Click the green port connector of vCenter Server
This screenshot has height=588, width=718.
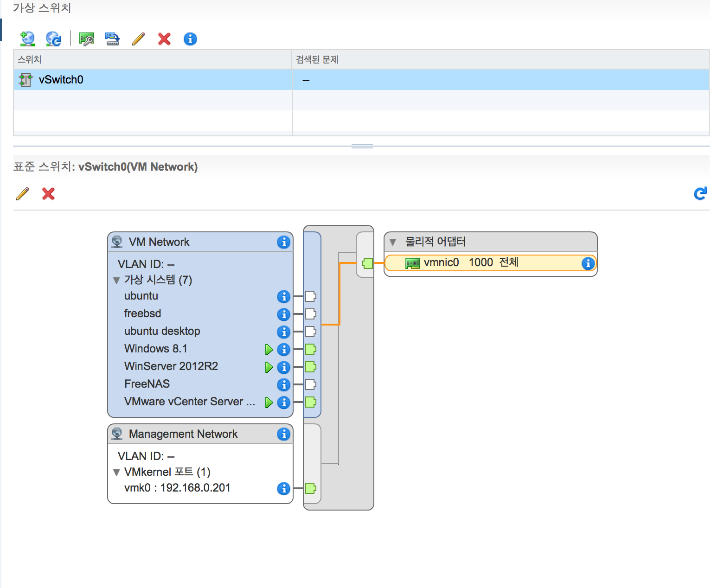tap(311, 402)
